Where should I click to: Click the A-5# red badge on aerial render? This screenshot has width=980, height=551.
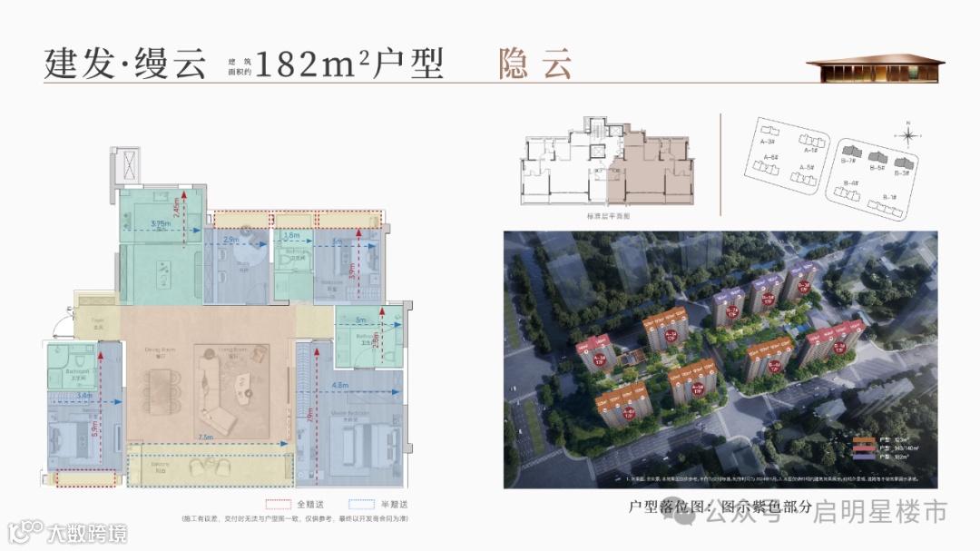click(698, 388)
